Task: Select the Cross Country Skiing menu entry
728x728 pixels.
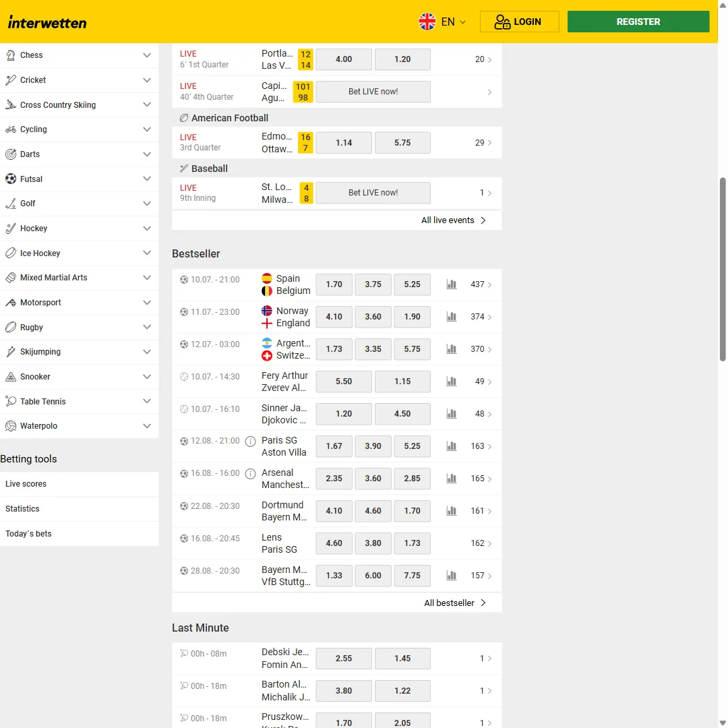Action: (x=79, y=105)
